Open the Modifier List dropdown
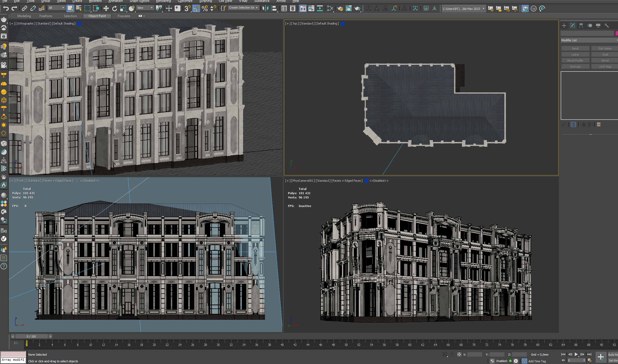 point(589,40)
